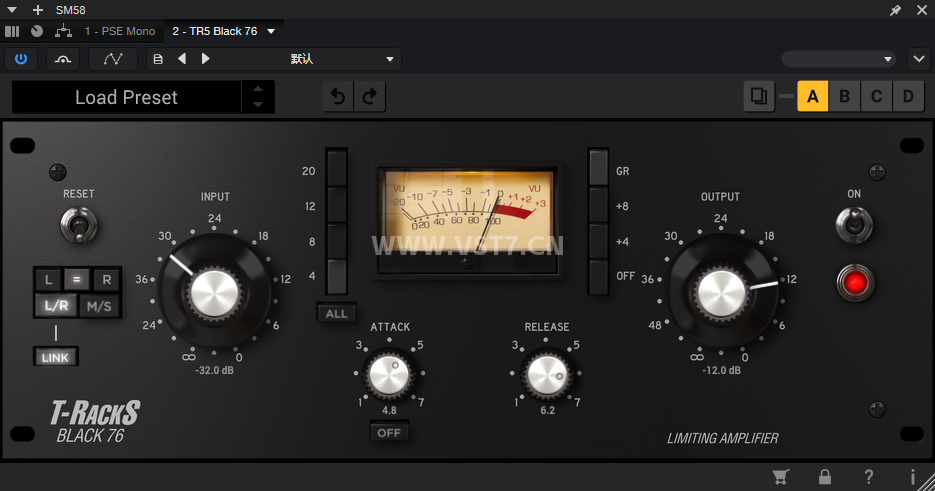Show the channel mixer bars icon
The width and height of the screenshot is (935, 491).
(x=12, y=31)
